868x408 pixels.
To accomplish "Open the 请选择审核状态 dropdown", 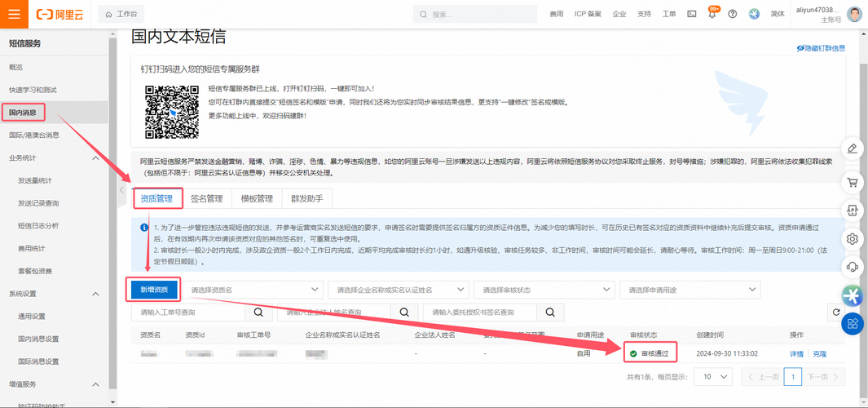I will pyautogui.click(x=544, y=290).
